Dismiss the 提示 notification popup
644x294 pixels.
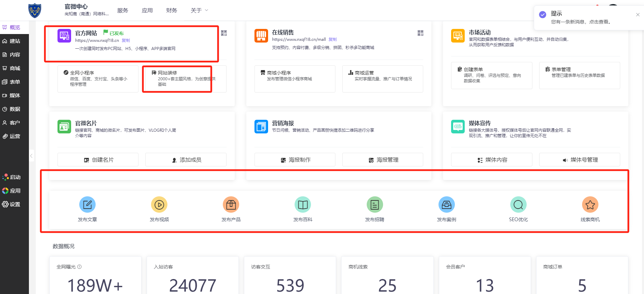[638, 15]
